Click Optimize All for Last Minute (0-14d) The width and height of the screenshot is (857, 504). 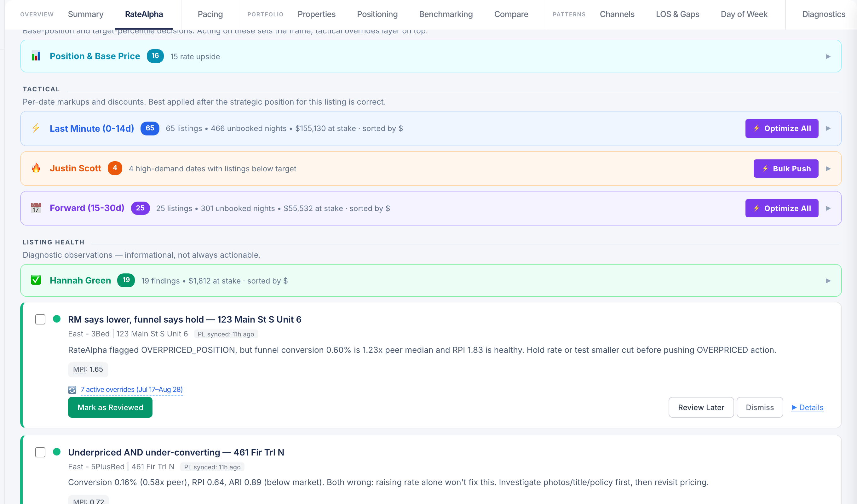[x=782, y=128]
